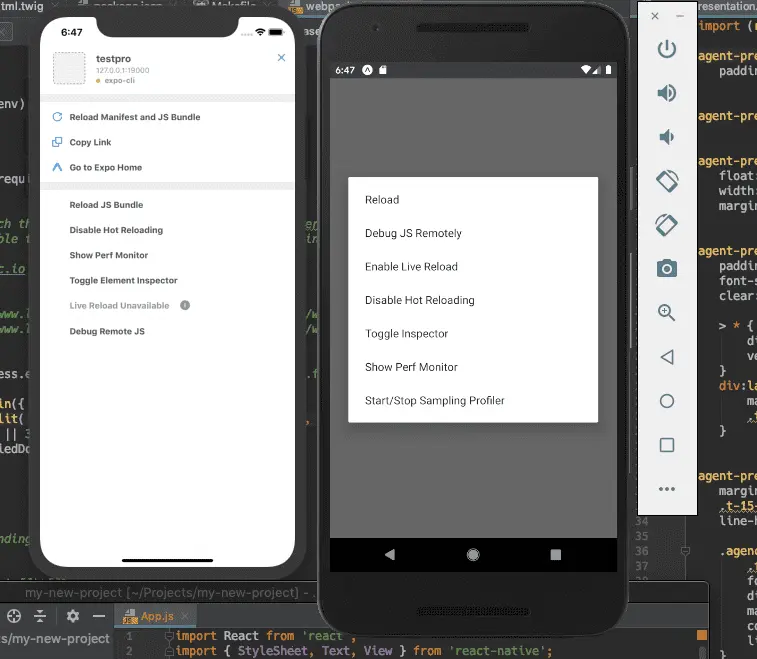This screenshot has height=659, width=757.
Task: Click the emulator power button icon
Action: point(667,49)
